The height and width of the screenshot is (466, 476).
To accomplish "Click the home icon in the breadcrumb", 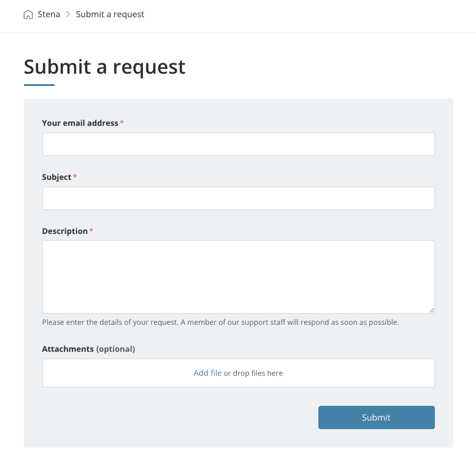I will click(x=28, y=15).
